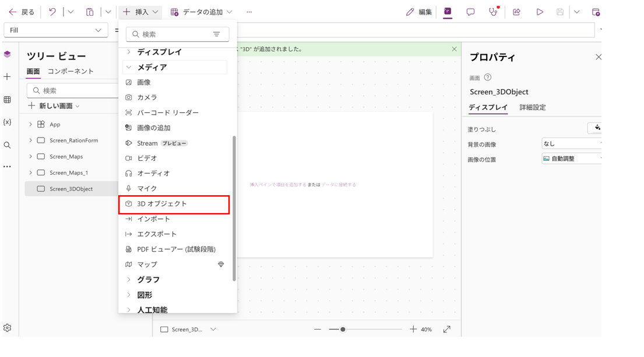Screen dimensions: 644x357
Task: Click the app checker stethoscope icon
Action: click(x=493, y=12)
